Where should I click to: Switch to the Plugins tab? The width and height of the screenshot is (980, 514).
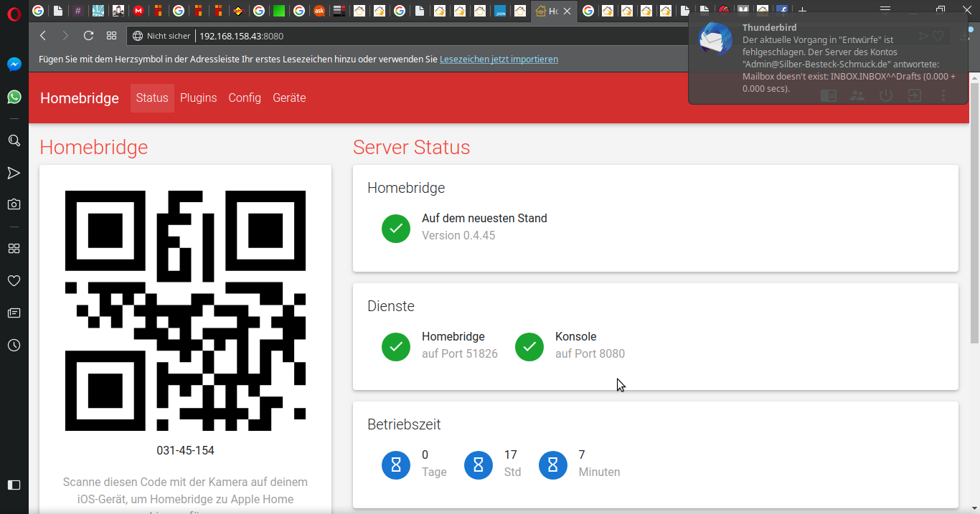(x=198, y=98)
